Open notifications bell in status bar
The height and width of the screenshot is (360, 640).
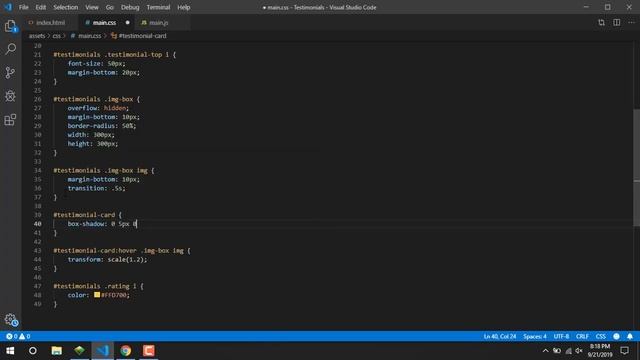point(630,336)
